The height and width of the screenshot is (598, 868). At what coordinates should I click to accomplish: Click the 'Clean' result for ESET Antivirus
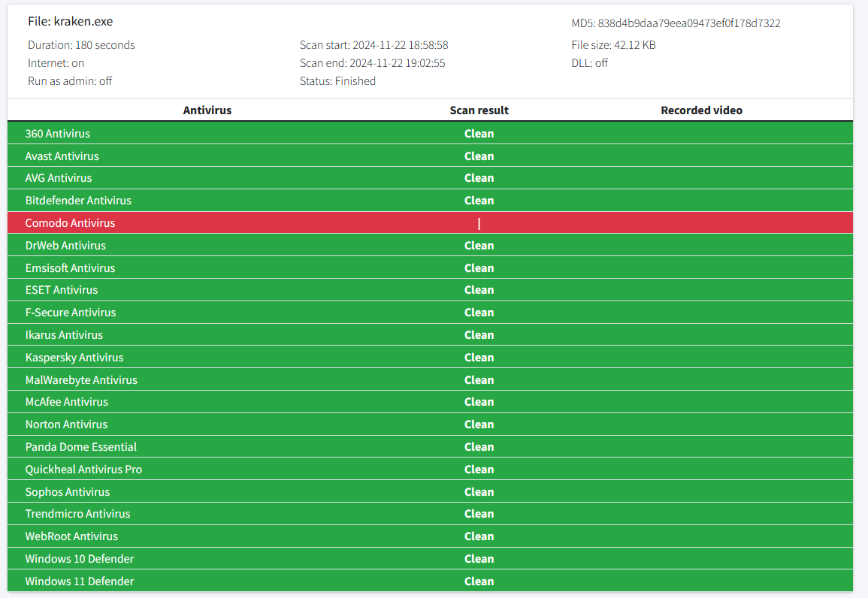tap(479, 290)
